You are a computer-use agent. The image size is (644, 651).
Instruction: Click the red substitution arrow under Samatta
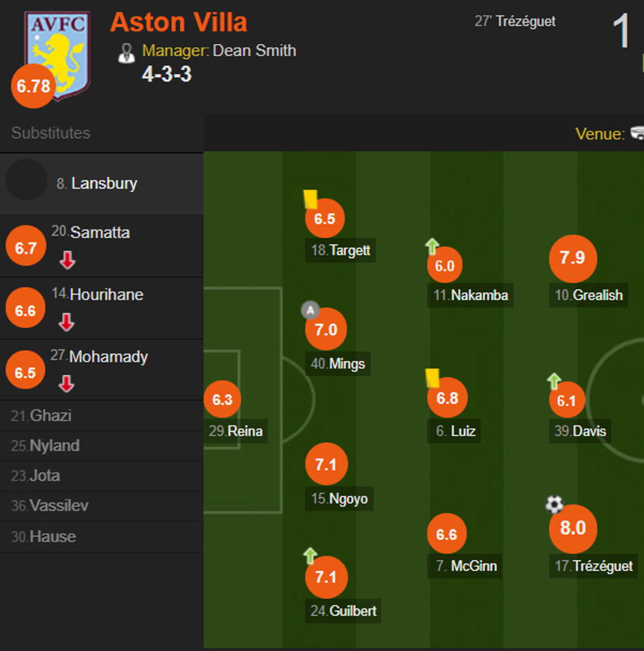(67, 260)
